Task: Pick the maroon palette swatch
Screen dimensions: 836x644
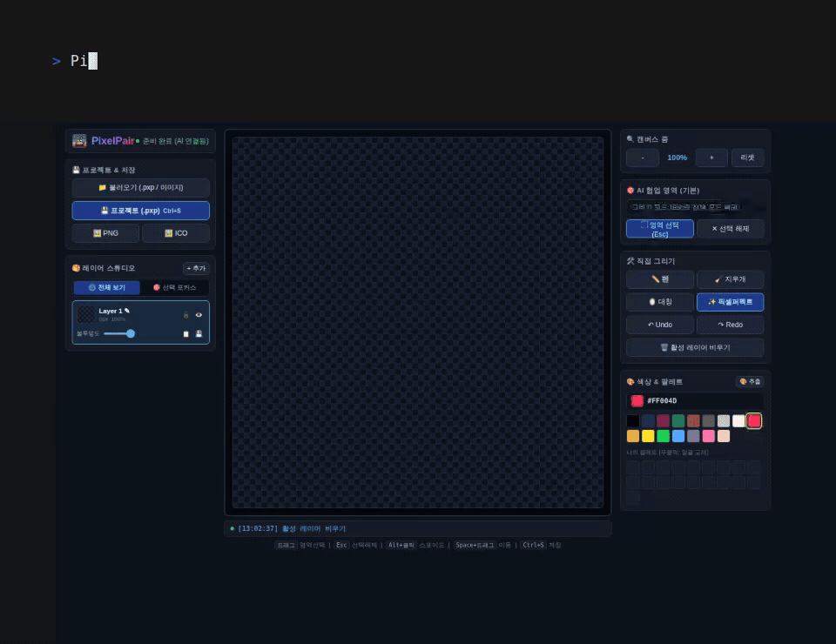Action: tap(664, 421)
